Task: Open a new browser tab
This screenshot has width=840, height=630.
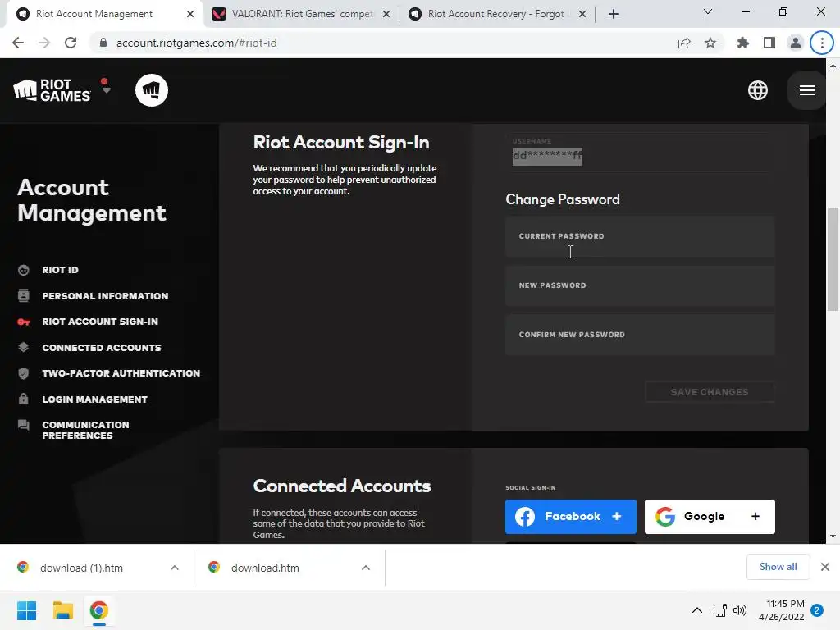Action: tap(614, 15)
